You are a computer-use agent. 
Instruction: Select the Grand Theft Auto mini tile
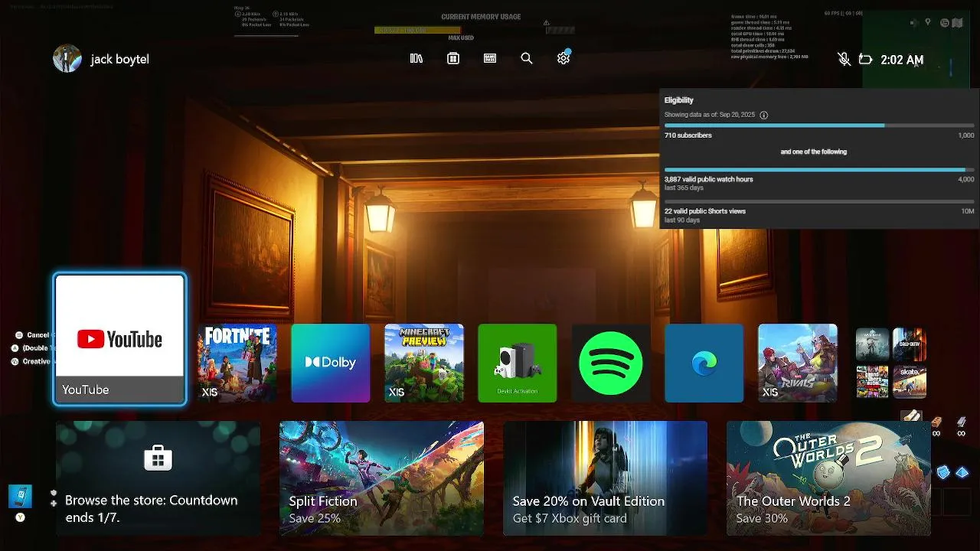pos(872,382)
